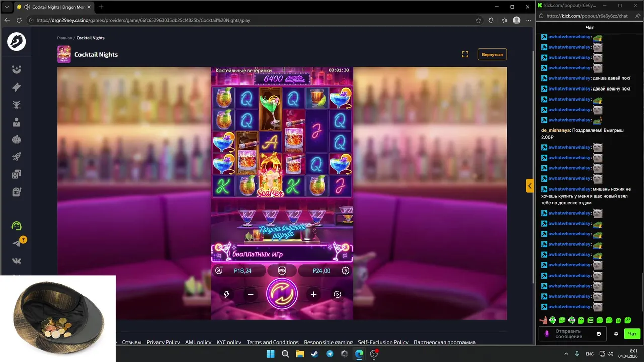Image resolution: width=644 pixels, height=362 pixels.
Task: Toggle turbo spin lightning icon
Action: [226, 294]
